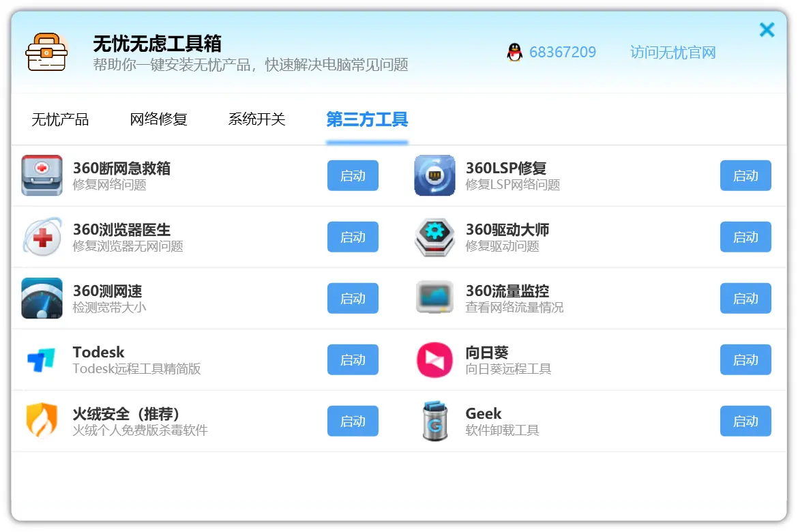Select the 系统开关 tab
This screenshot has width=798, height=532.
tap(256, 119)
